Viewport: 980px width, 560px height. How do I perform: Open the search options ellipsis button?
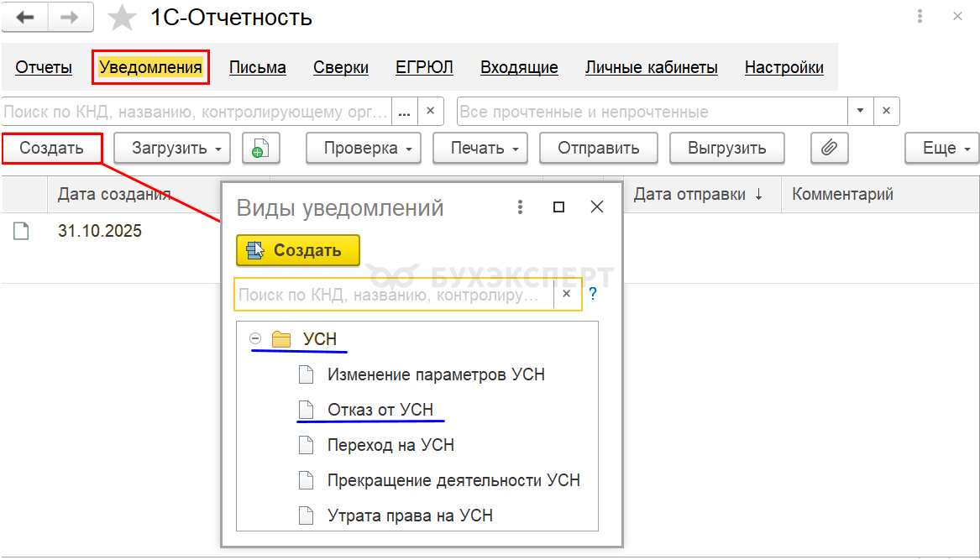(405, 112)
